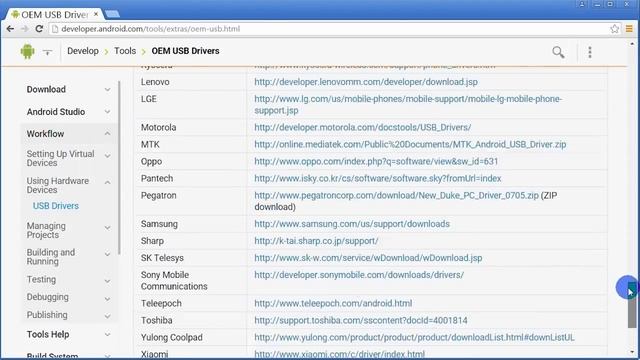
Task: Collapse the Workflow sidebar section
Action: pos(107,133)
